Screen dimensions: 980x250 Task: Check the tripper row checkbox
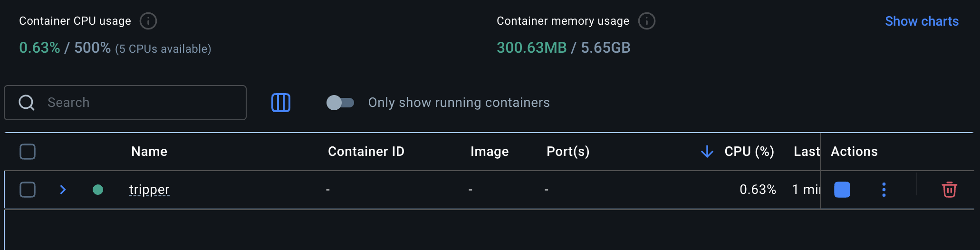(28, 190)
